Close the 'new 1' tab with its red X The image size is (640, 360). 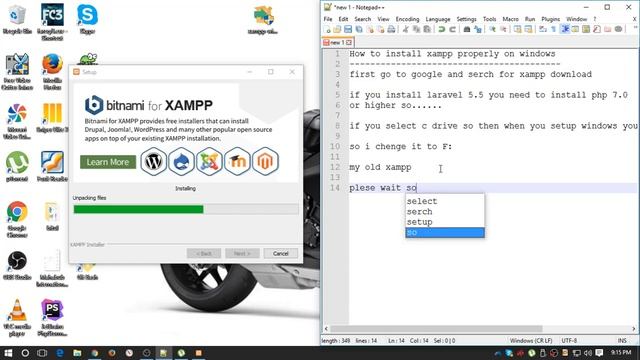(349, 42)
